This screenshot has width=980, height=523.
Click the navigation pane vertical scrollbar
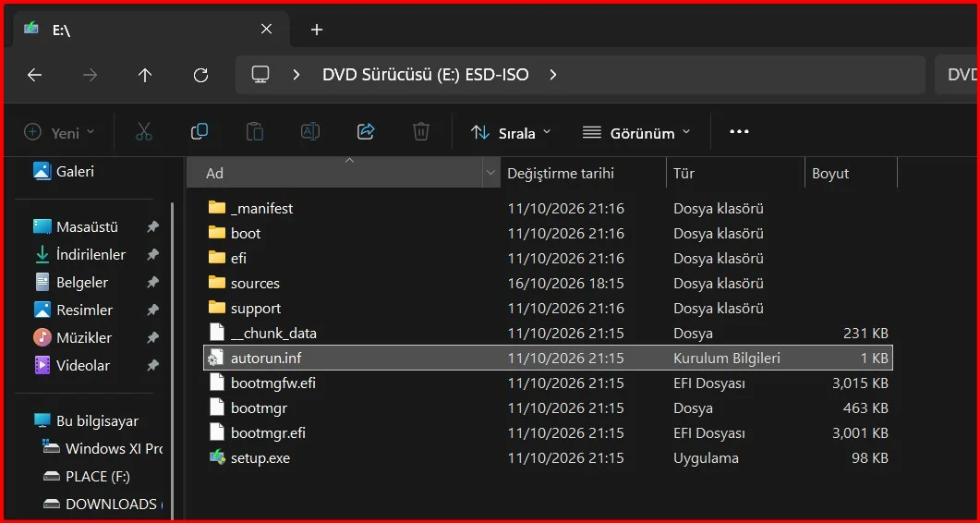[173, 359]
